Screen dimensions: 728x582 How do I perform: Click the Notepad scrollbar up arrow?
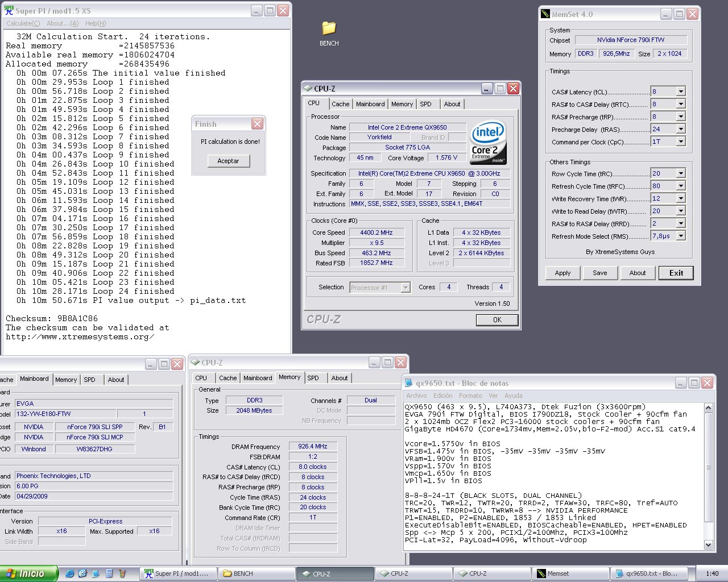point(708,408)
